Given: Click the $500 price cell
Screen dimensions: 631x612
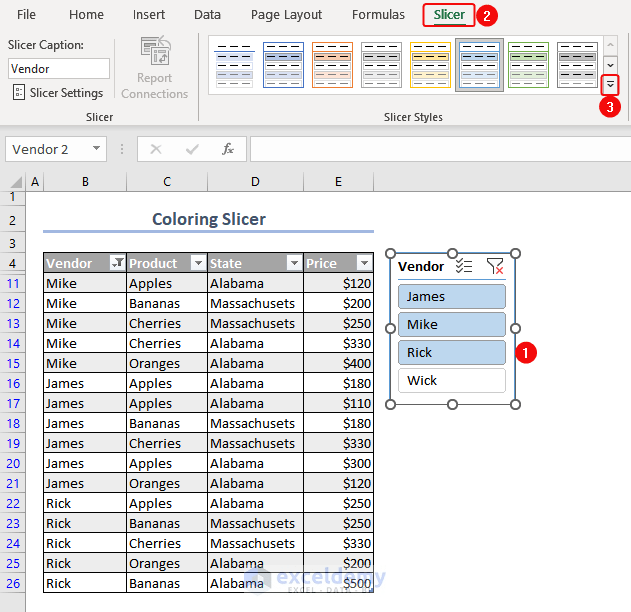Looking at the screenshot, I should point(338,583).
